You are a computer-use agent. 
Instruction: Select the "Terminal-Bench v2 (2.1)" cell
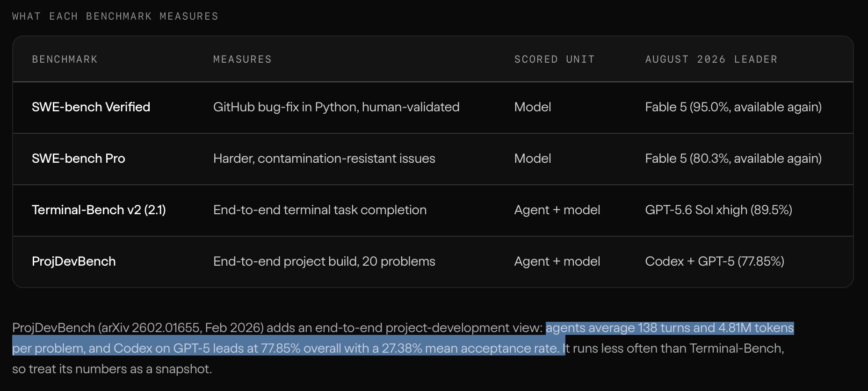pyautogui.click(x=99, y=210)
